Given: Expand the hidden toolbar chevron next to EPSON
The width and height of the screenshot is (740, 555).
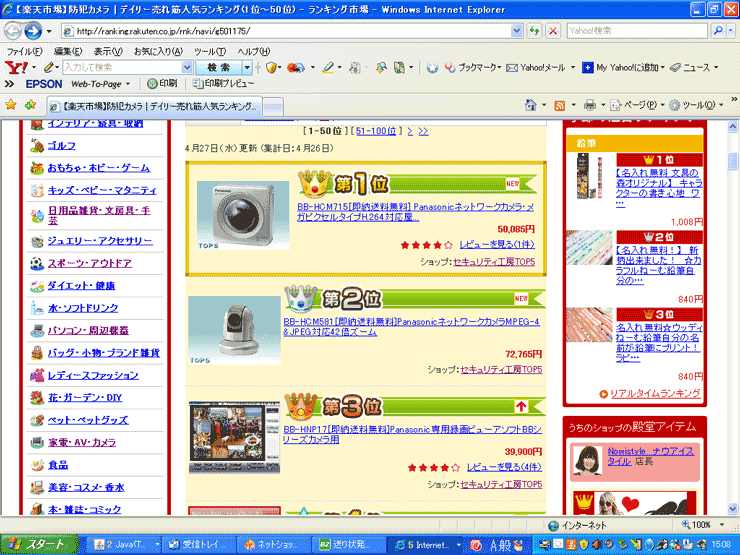Looking at the screenshot, I should 9,84.
